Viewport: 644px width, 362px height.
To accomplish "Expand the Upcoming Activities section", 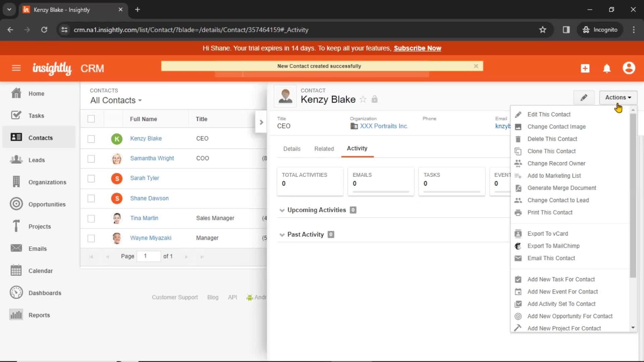I will pyautogui.click(x=282, y=210).
